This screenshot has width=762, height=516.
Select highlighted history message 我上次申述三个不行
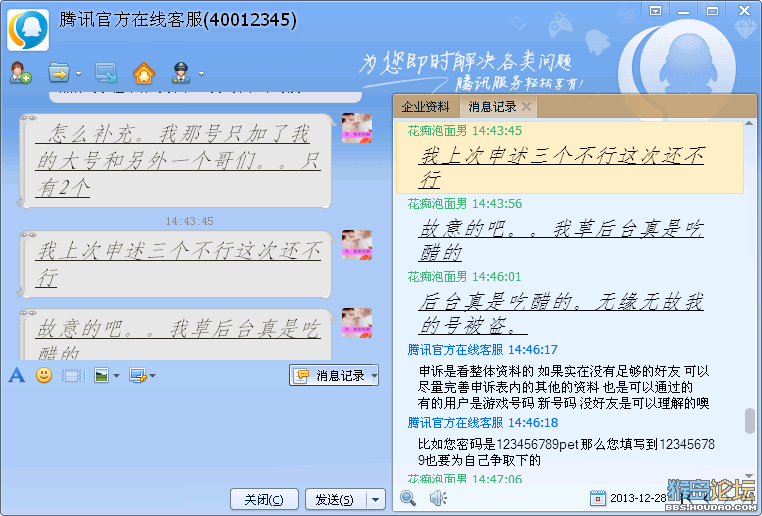point(570,157)
